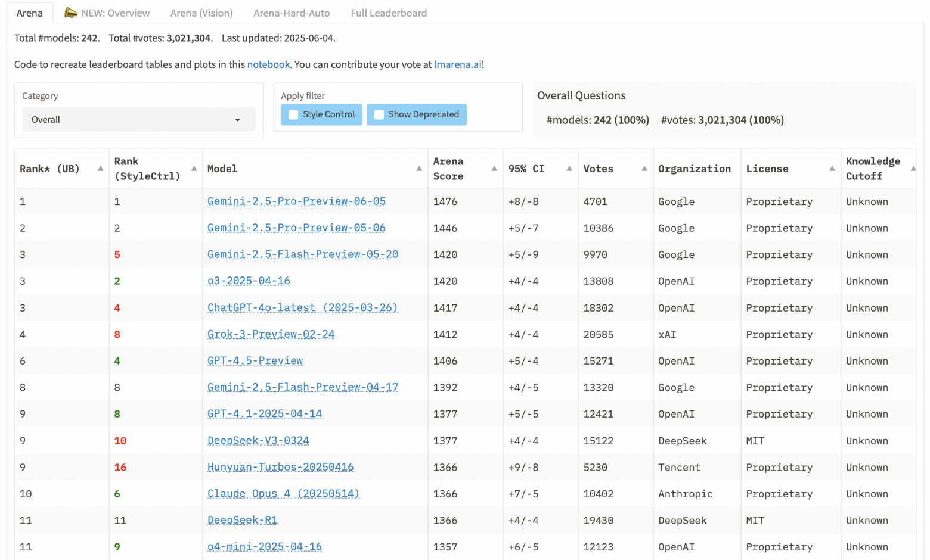Click the 95% CI column sort arrow
Image resolution: width=930 pixels, height=560 pixels.
tap(569, 169)
